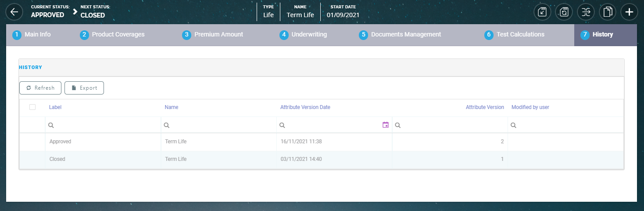Click the back arrow button
Viewport: 644px width, 211px height.
(14, 12)
